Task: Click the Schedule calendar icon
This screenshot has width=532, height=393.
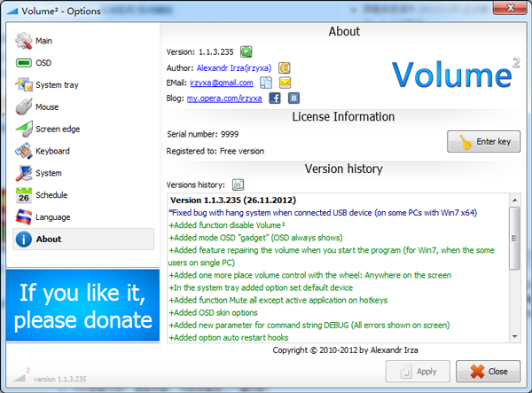Action: pyautogui.click(x=24, y=195)
